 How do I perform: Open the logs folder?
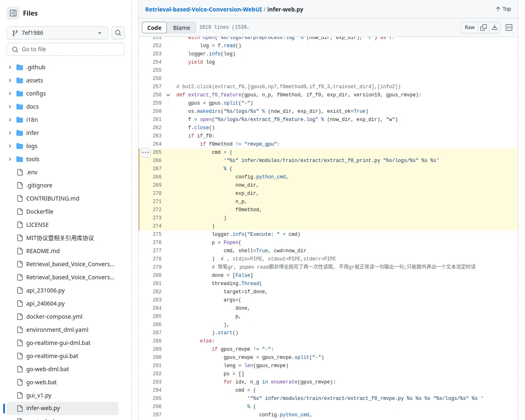pyautogui.click(x=32, y=146)
